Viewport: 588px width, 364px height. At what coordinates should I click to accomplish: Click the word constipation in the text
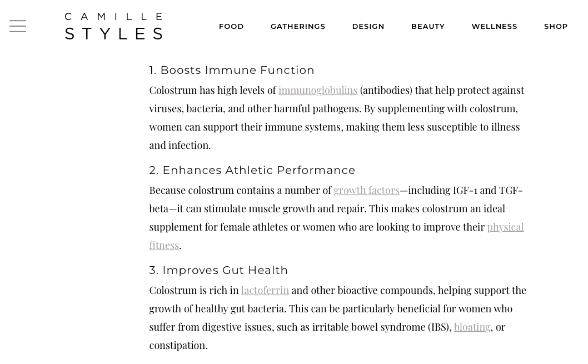(178, 346)
